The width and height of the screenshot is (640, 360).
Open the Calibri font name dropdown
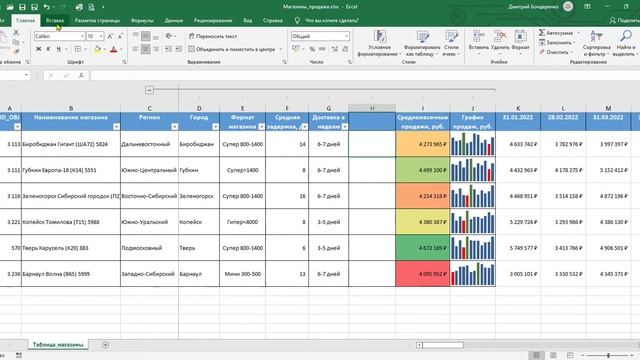pos(82,36)
